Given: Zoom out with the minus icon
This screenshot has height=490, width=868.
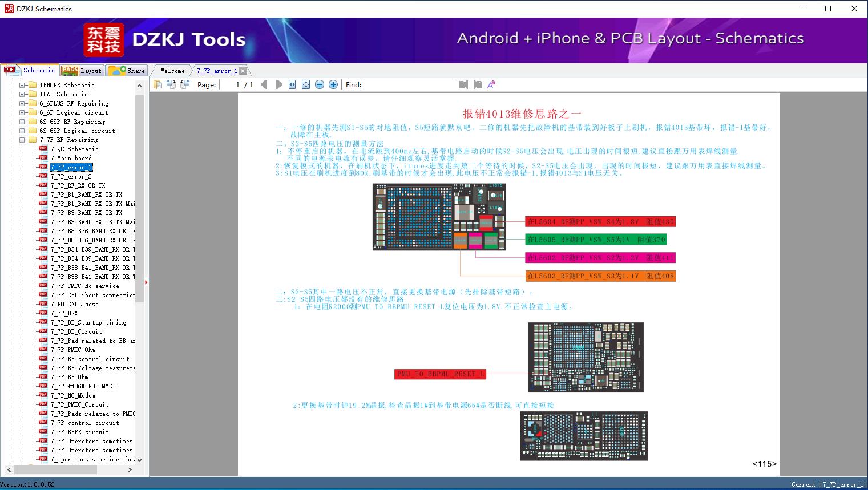Looking at the screenshot, I should pyautogui.click(x=320, y=84).
